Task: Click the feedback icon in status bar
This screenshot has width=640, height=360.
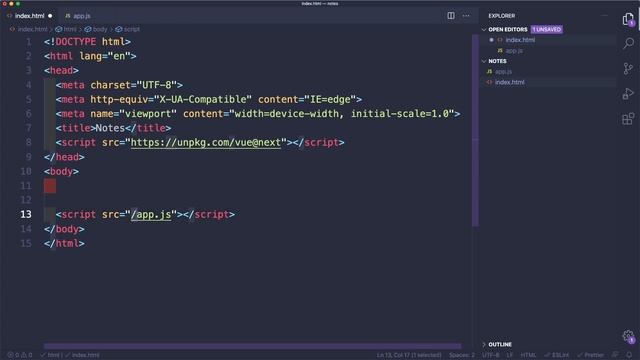Action: click(x=615, y=355)
